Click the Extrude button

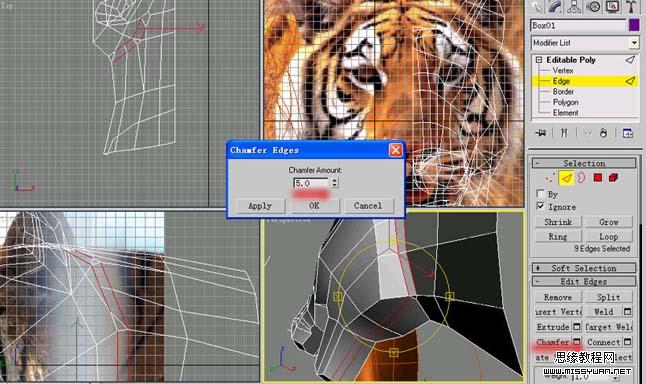point(553,327)
